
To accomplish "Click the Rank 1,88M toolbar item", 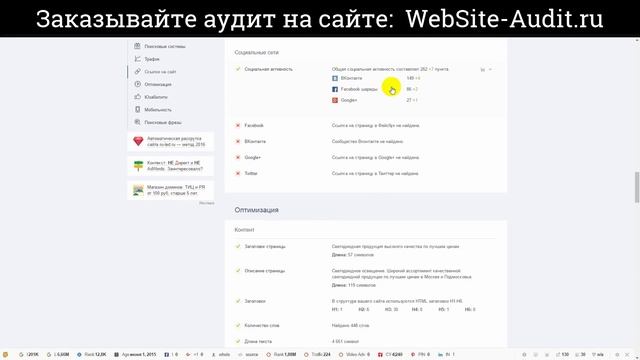I will (281, 355).
